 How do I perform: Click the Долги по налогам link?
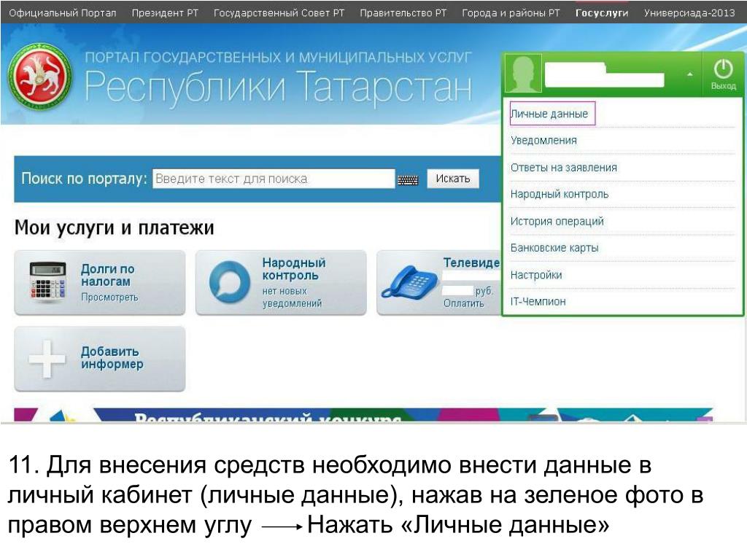tap(108, 275)
